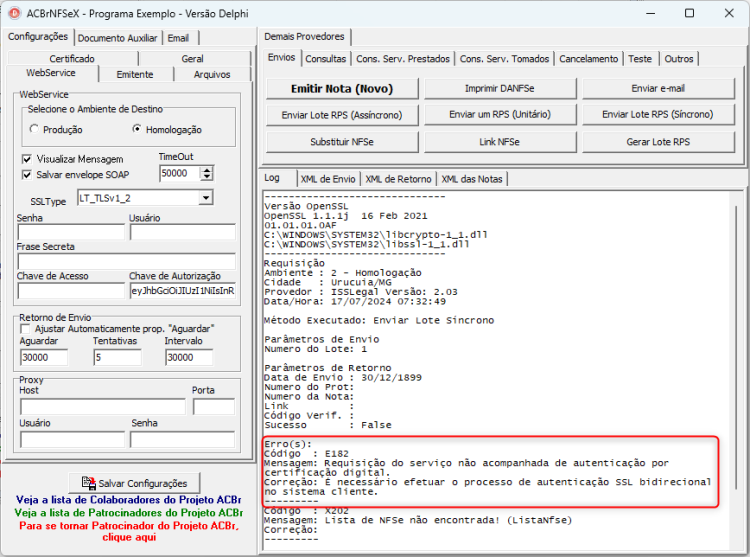Click the Chave de Autorização field

(182, 291)
